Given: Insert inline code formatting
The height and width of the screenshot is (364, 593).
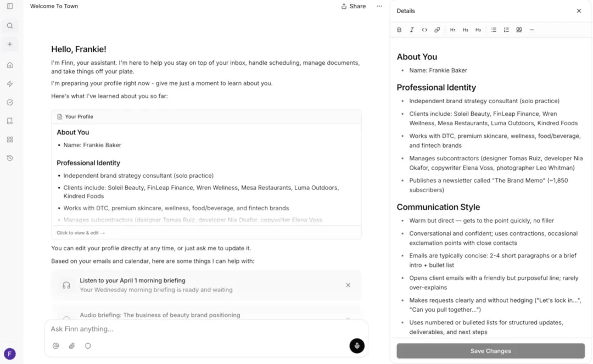Looking at the screenshot, I should [424, 30].
